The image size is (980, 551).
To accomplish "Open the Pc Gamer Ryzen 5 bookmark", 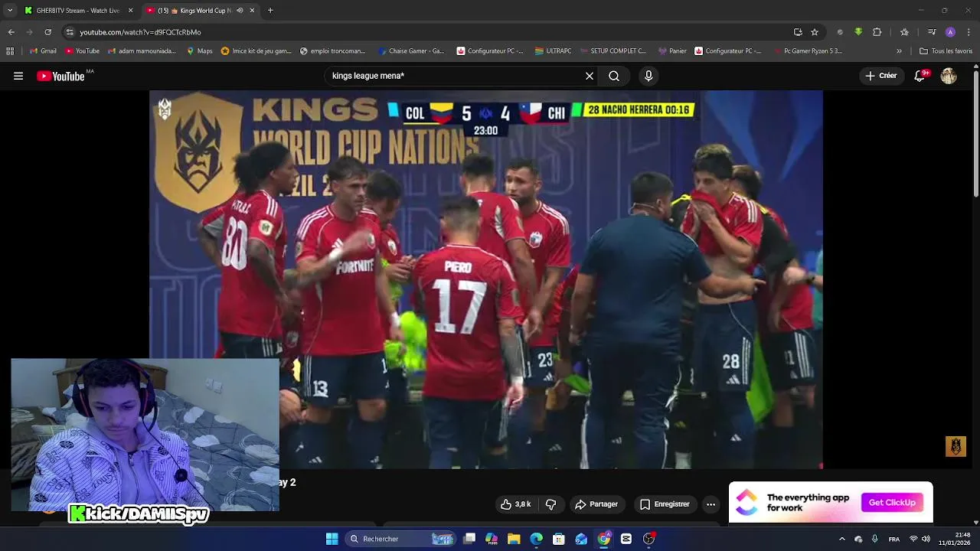I will (808, 51).
